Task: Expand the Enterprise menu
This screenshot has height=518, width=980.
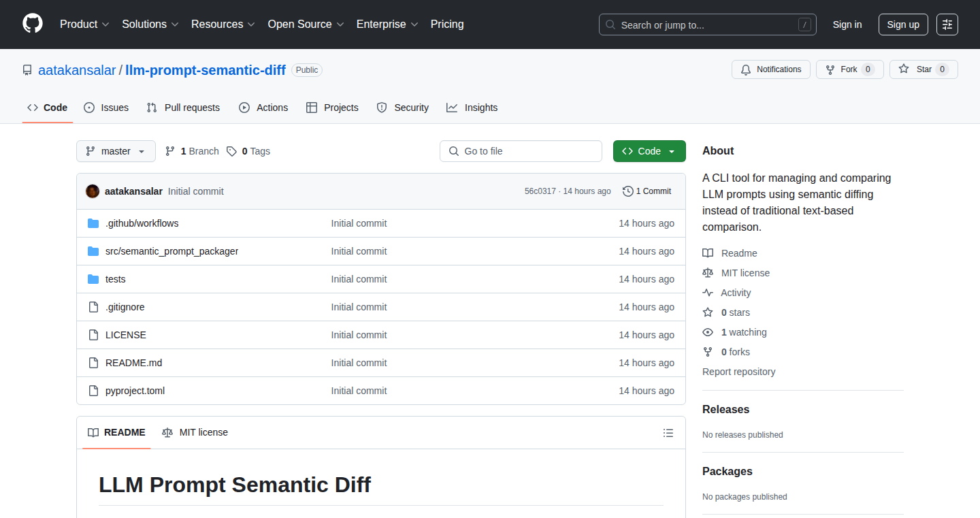Action: pyautogui.click(x=387, y=25)
